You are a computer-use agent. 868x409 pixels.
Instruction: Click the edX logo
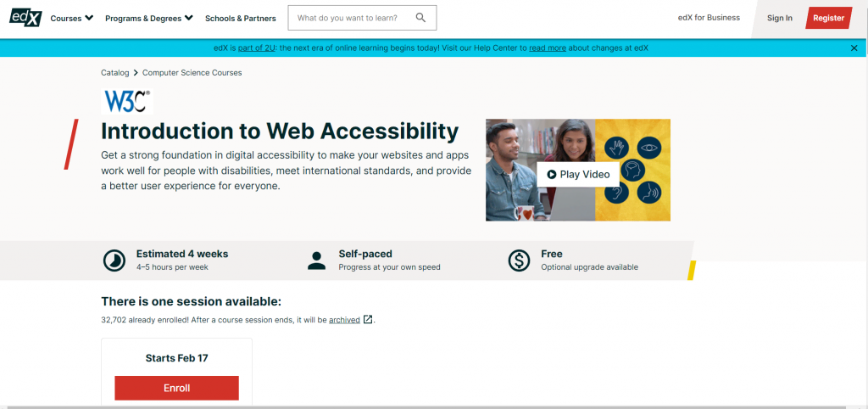coord(25,18)
